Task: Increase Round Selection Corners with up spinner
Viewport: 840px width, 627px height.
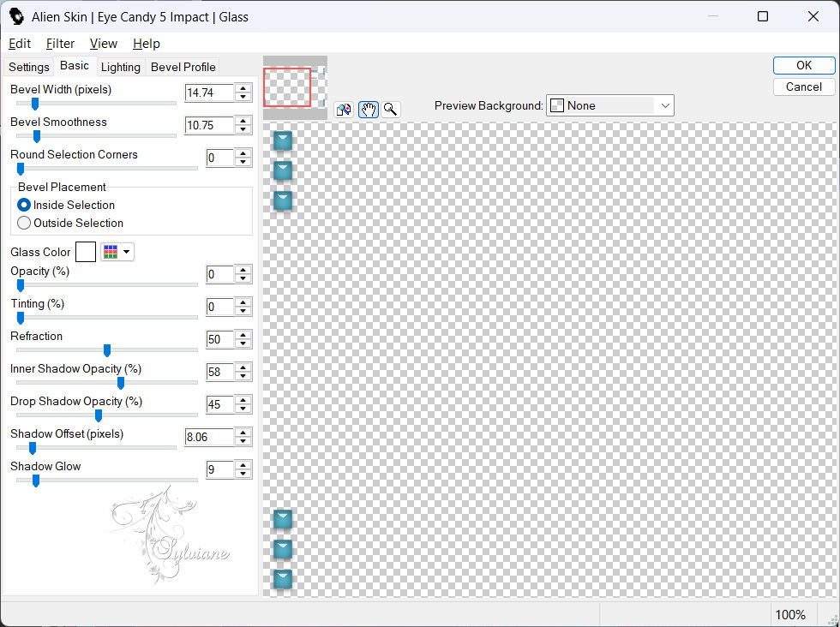Action: click(x=243, y=153)
